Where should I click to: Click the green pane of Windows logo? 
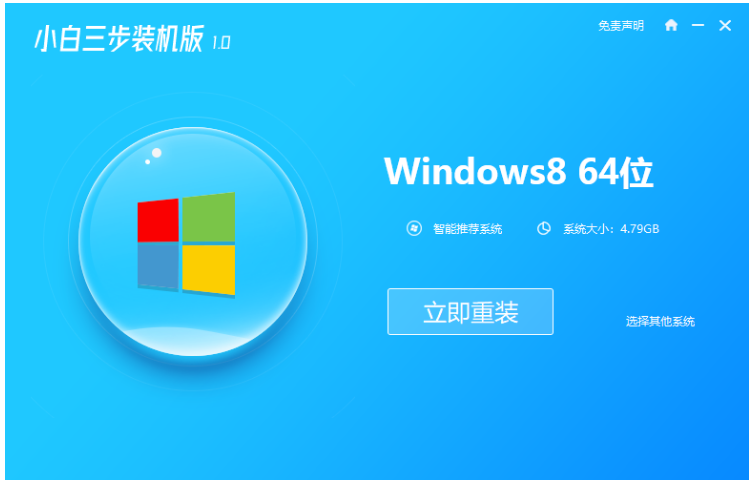[x=208, y=217]
